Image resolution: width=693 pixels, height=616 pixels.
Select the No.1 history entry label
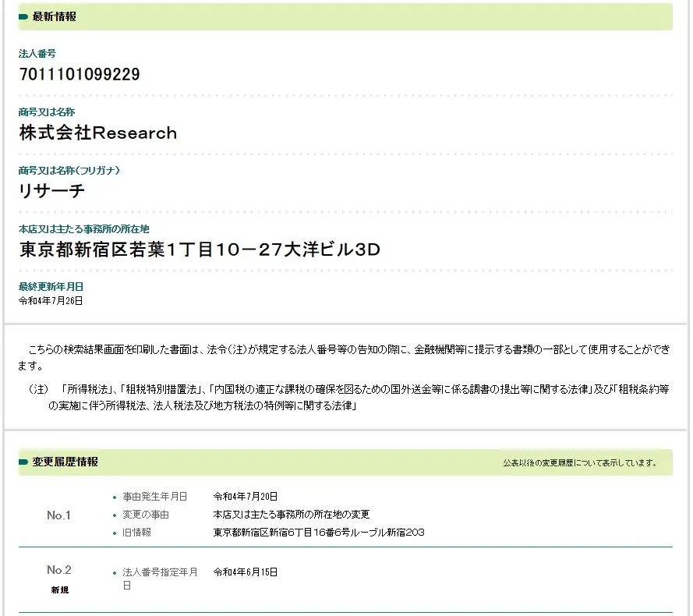(58, 515)
